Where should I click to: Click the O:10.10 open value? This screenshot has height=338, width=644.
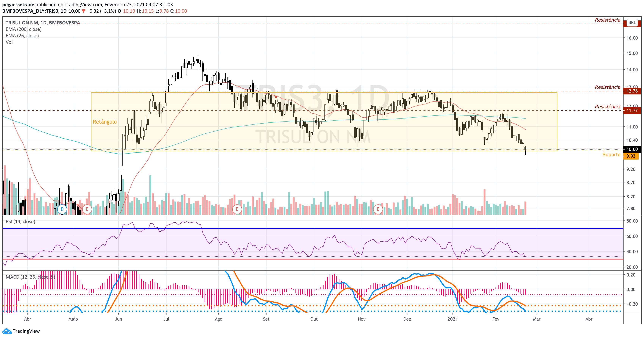pos(126,11)
